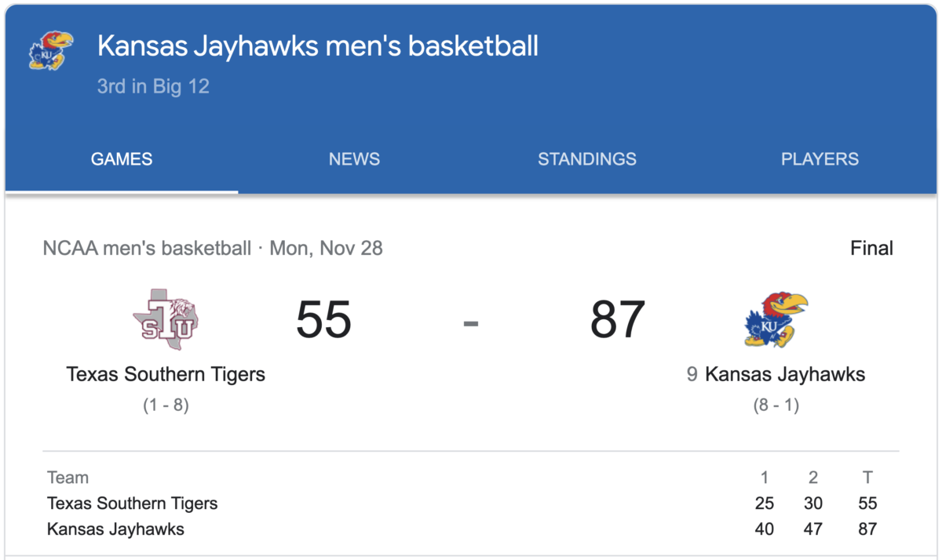Screen dimensions: 942x560
Task: Click the (1 - 8) Texas Southern record
Action: 166,405
